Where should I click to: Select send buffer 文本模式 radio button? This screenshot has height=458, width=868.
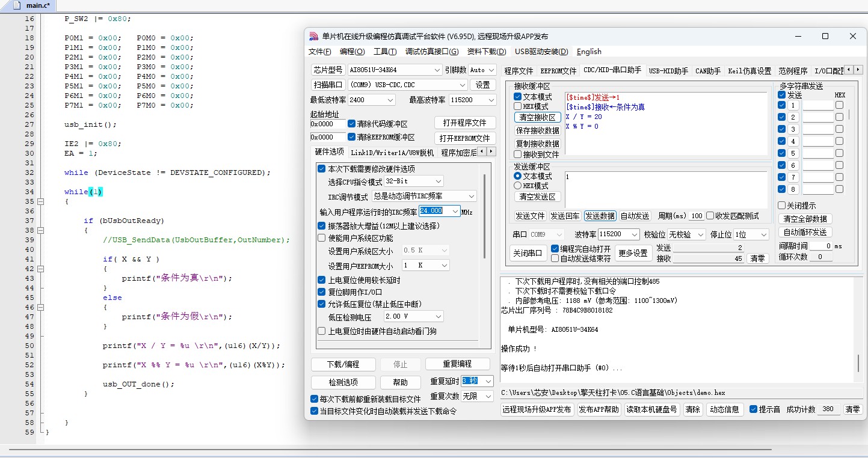point(517,176)
